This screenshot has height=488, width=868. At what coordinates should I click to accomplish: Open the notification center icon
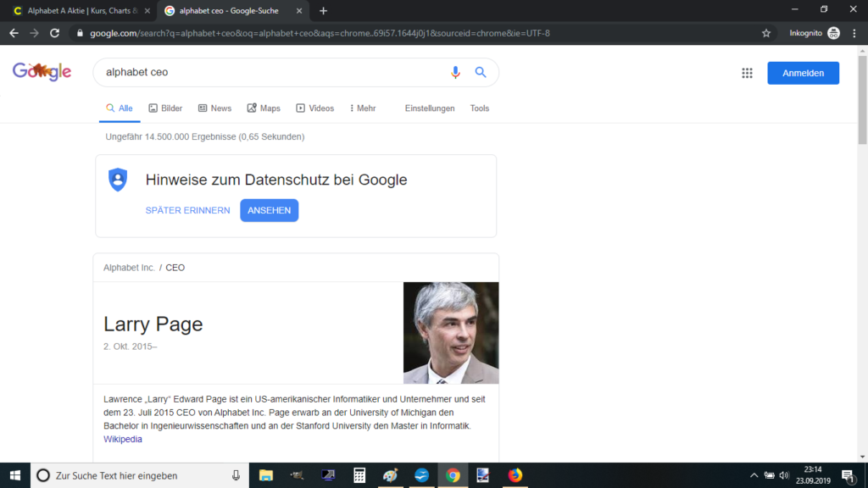pos(848,475)
